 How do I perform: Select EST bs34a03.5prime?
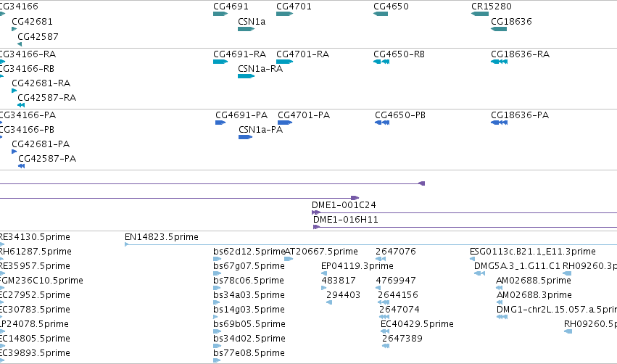pos(249,295)
